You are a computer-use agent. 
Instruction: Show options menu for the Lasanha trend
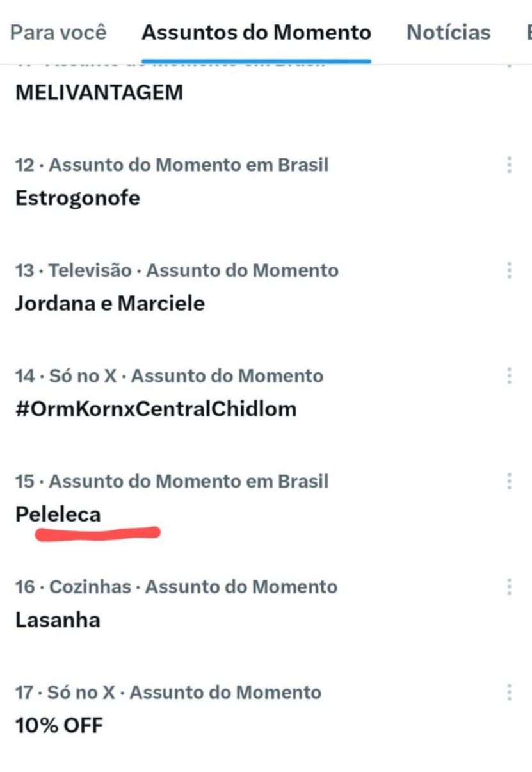(509, 586)
